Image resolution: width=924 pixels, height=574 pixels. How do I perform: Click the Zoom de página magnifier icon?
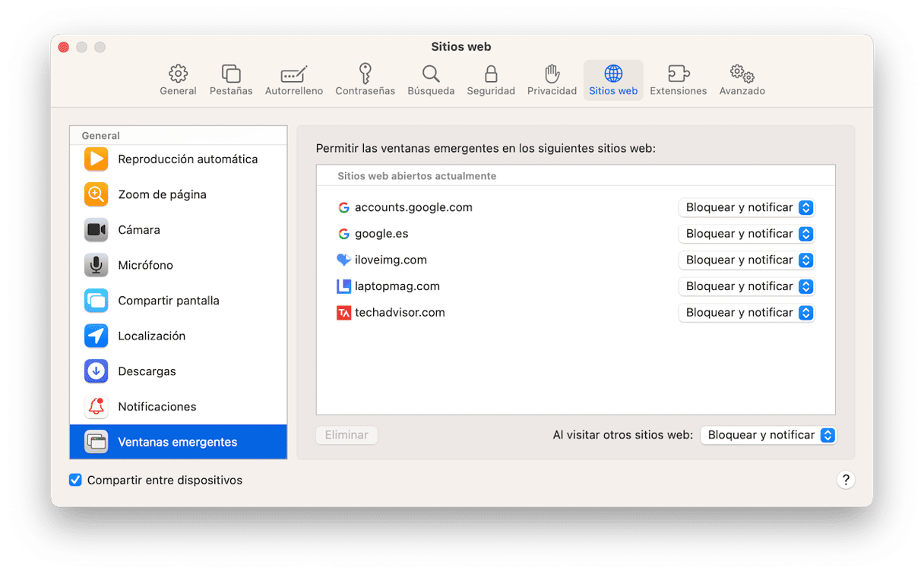97,194
